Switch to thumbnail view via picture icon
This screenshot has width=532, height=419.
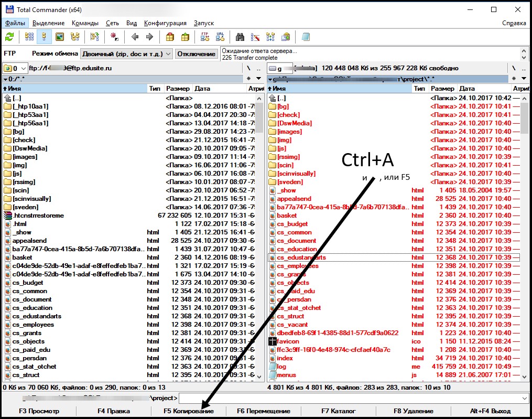click(59, 37)
